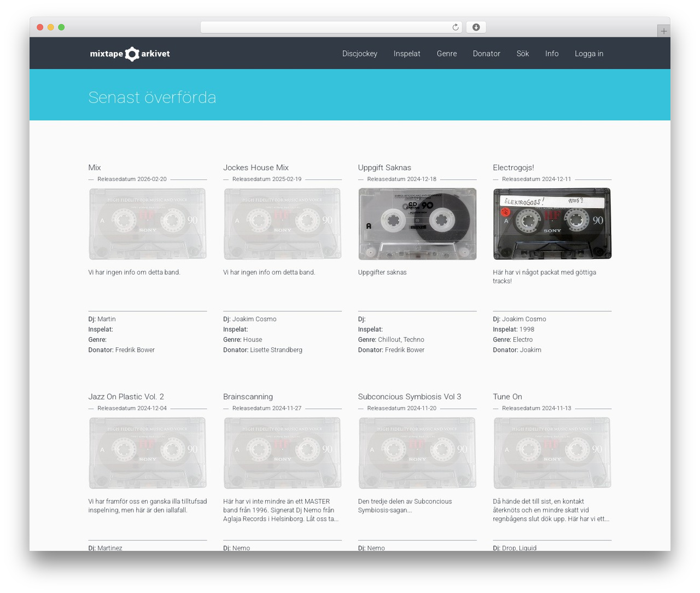Open the Tune On title

pos(507,397)
